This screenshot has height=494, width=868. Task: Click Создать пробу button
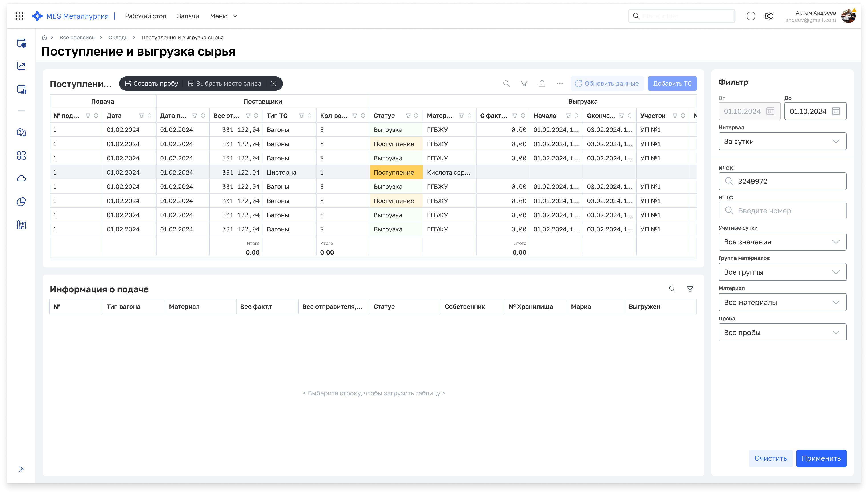(151, 84)
